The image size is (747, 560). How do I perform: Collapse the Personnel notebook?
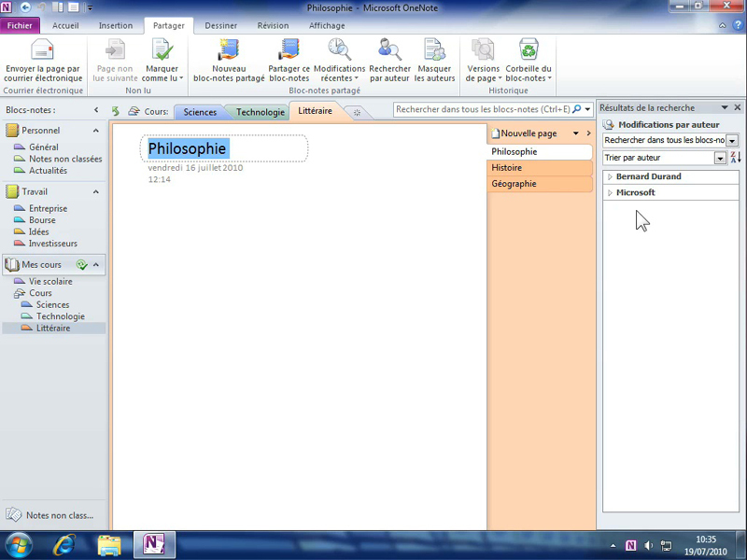pyautogui.click(x=96, y=131)
